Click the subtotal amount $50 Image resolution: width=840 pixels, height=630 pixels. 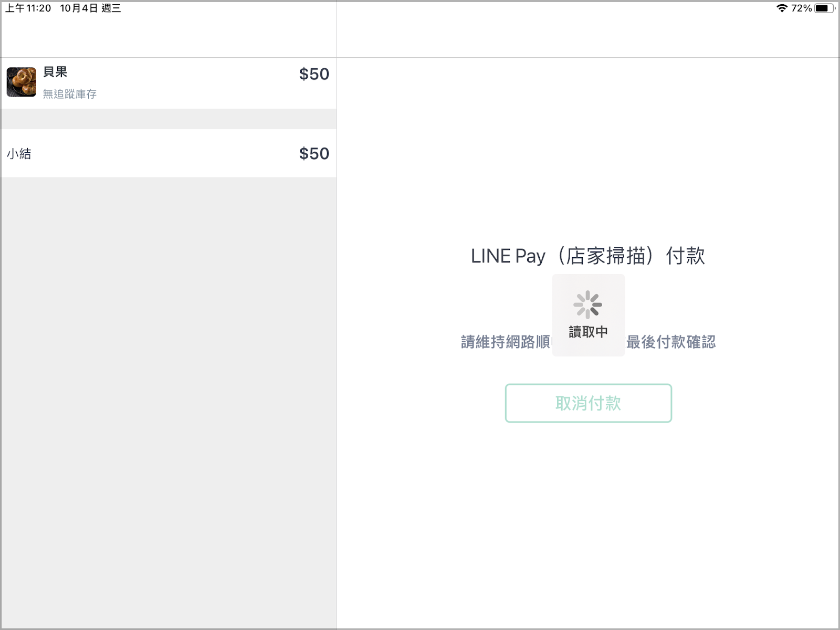pos(314,153)
